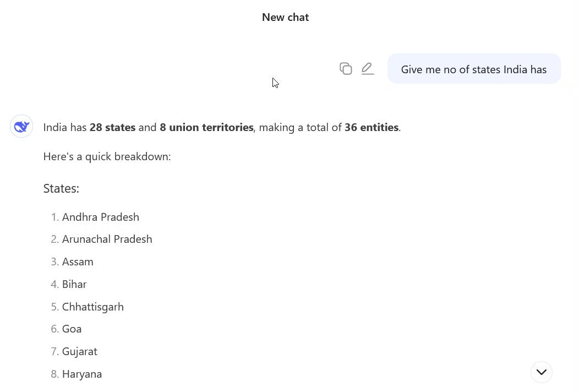Select Gujarat list item
579x392 pixels.
tap(79, 352)
